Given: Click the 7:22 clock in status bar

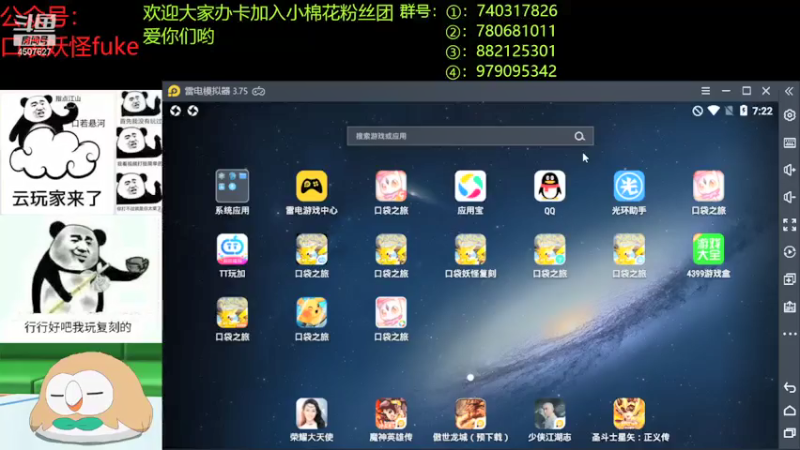Looking at the screenshot, I should click(x=762, y=111).
